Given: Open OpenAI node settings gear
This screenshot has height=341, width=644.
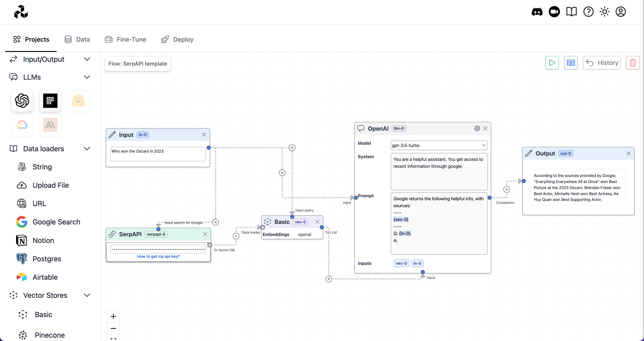Looking at the screenshot, I should [477, 128].
